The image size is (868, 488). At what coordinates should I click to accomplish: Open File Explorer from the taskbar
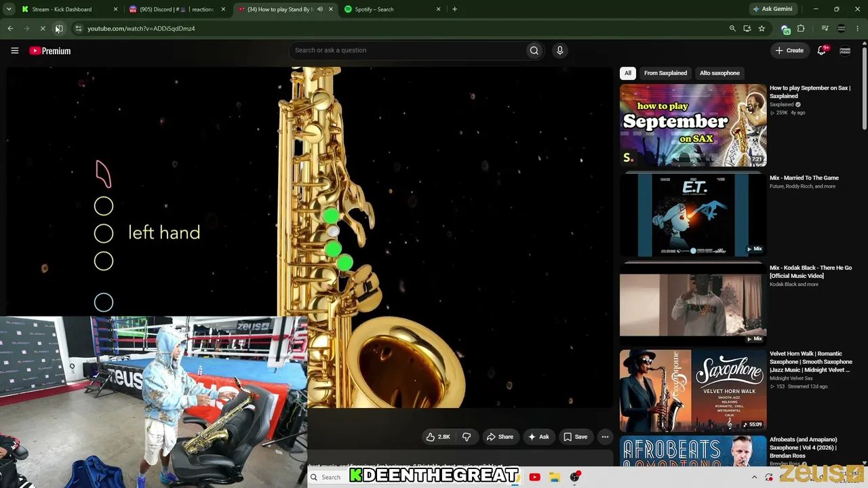(554, 477)
